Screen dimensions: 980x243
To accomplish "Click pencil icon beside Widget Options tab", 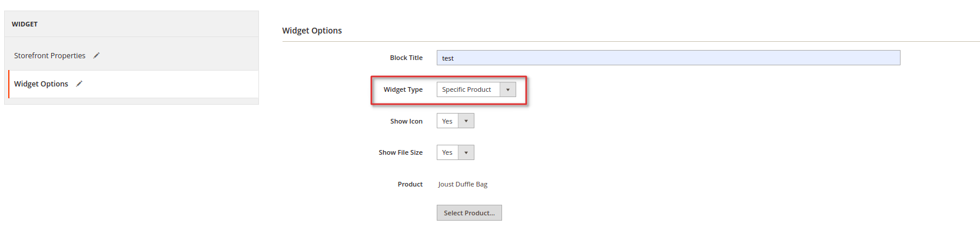I will [79, 84].
